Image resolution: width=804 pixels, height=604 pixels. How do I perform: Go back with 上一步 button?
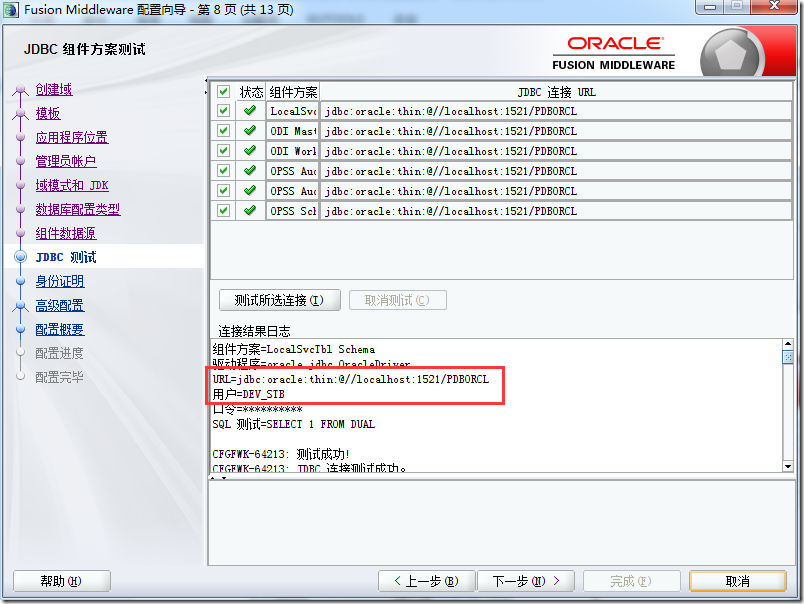pos(427,581)
